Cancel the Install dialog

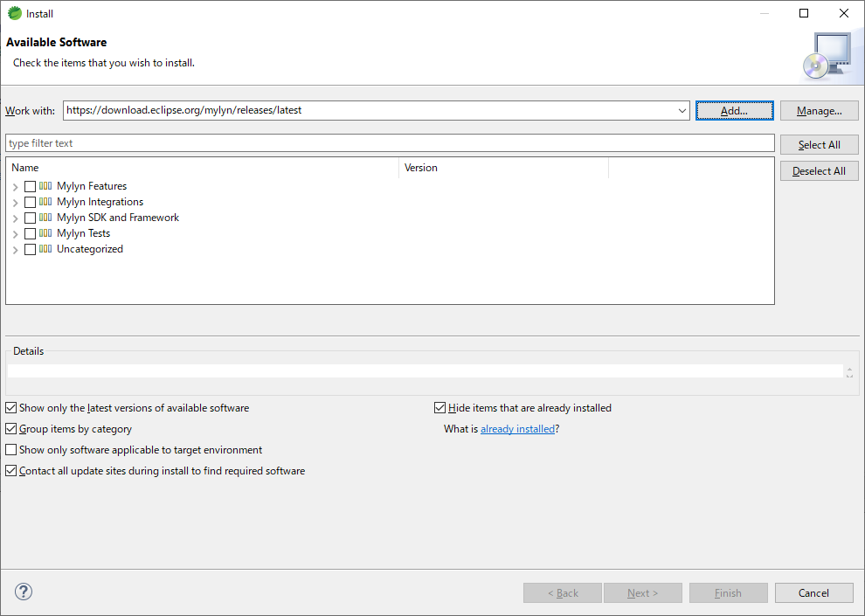pos(813,592)
